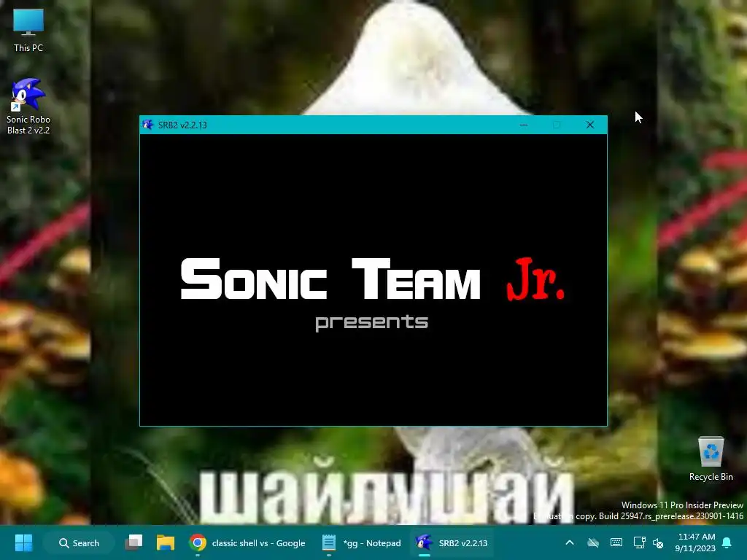The image size is (747, 560).
Task: Open the notification bell icon
Action: [727, 542]
